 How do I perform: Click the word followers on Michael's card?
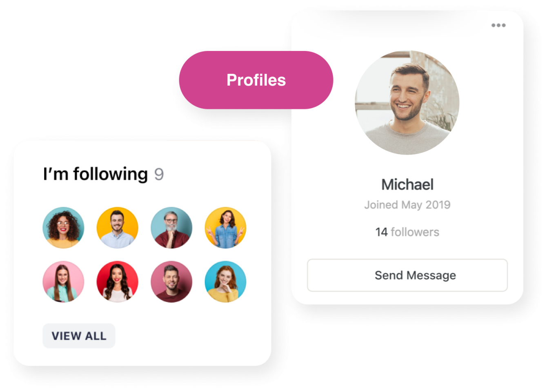415,232
